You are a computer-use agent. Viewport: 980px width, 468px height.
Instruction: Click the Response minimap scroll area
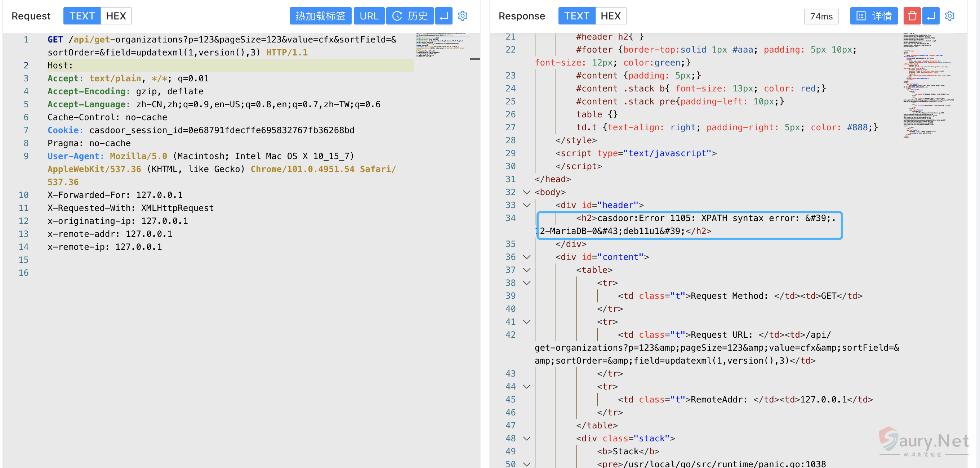click(x=928, y=86)
